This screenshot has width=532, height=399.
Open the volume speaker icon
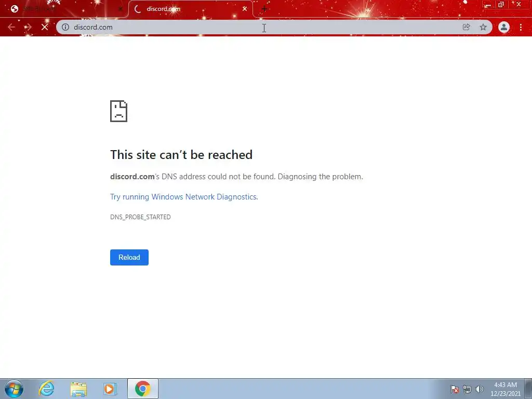coord(479,389)
